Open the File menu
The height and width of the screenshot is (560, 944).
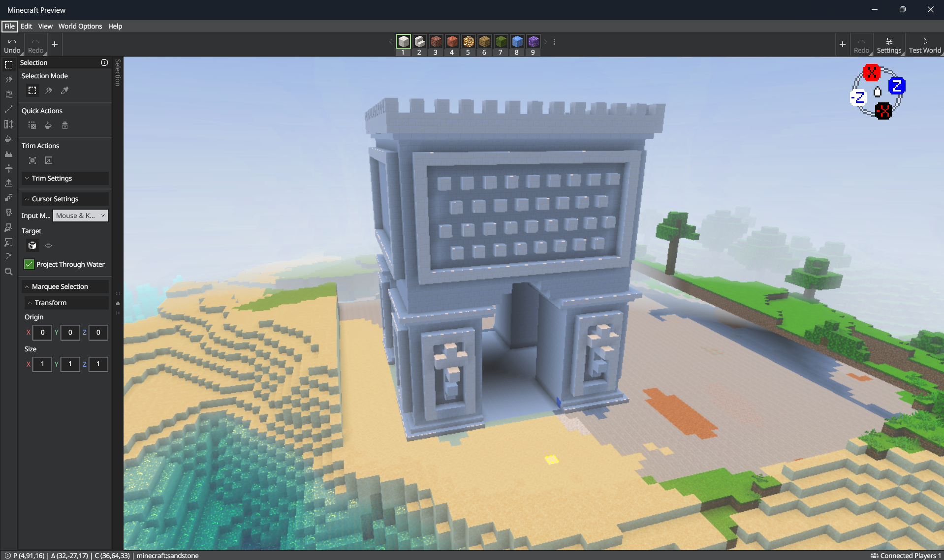click(9, 26)
